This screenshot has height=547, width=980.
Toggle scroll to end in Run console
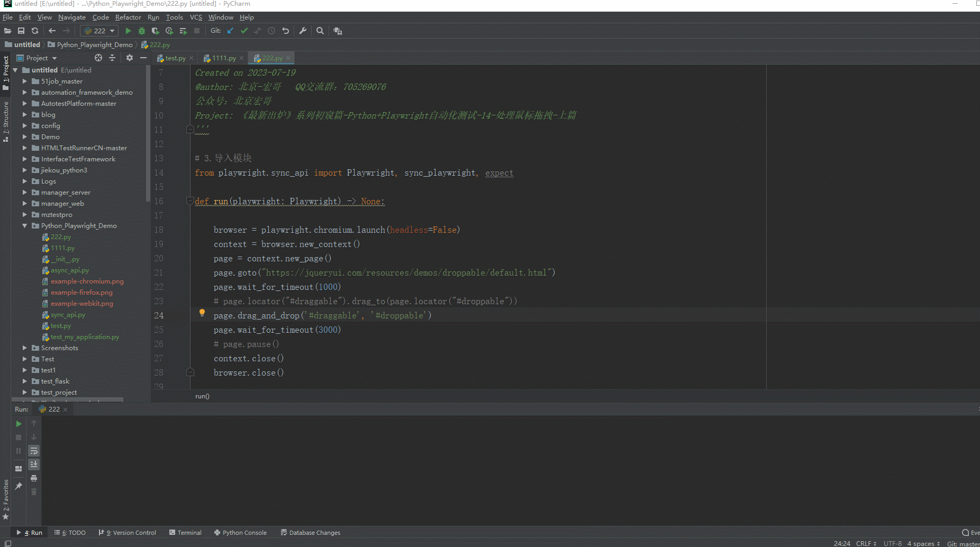tap(34, 464)
